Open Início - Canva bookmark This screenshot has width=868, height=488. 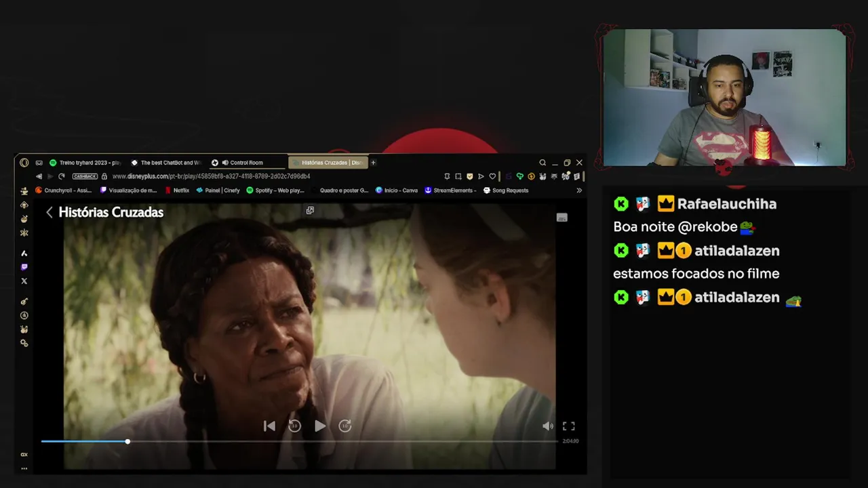397,190
